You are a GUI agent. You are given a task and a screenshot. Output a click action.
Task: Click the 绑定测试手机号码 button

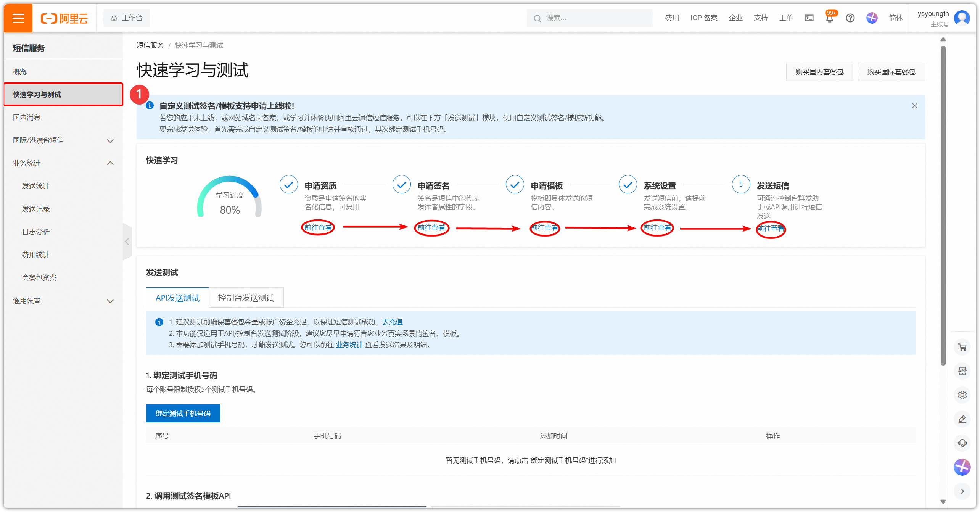point(183,413)
